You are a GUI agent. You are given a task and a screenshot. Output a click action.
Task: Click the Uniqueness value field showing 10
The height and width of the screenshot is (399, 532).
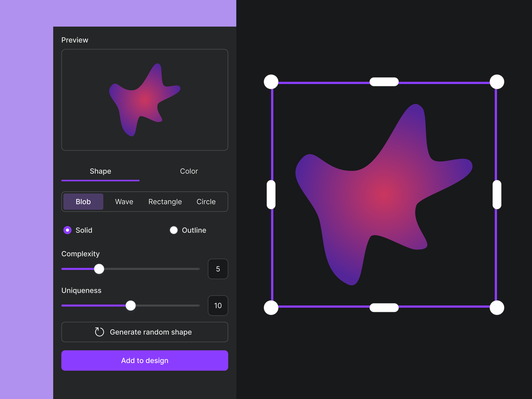[218, 305]
